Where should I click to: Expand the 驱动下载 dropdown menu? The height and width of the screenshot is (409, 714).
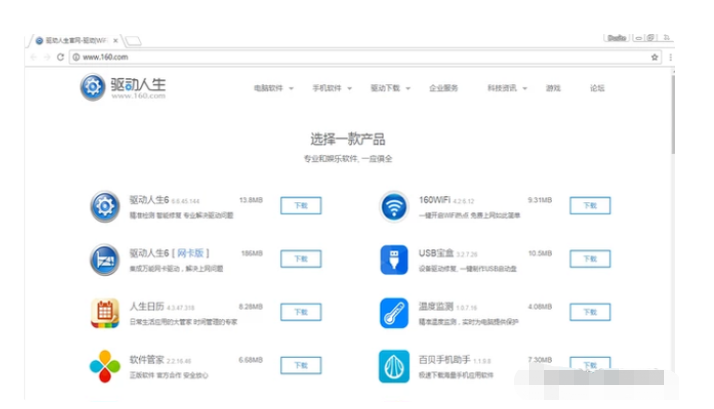click(389, 88)
